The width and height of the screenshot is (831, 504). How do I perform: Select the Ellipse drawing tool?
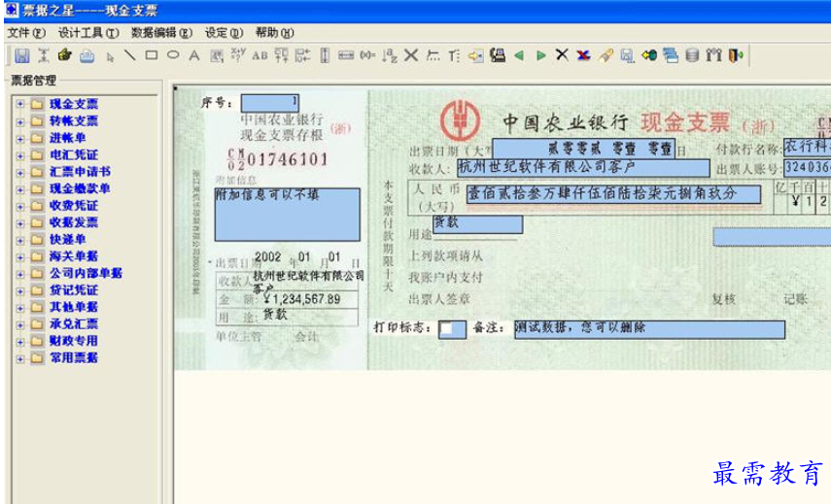coord(173,54)
